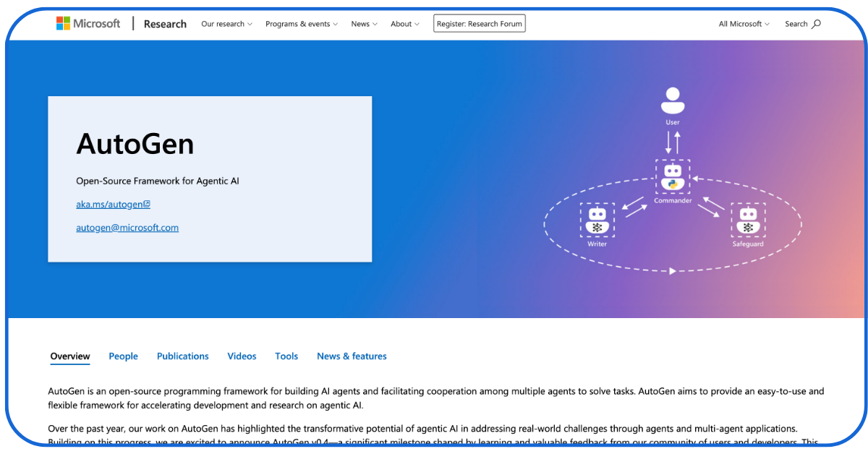
Task: Open the News dropdown in header
Action: pos(365,24)
